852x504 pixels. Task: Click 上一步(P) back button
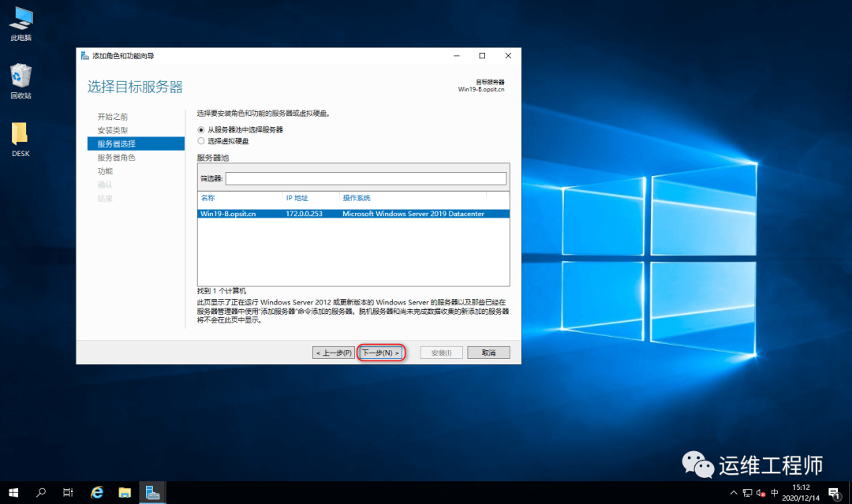click(x=334, y=353)
